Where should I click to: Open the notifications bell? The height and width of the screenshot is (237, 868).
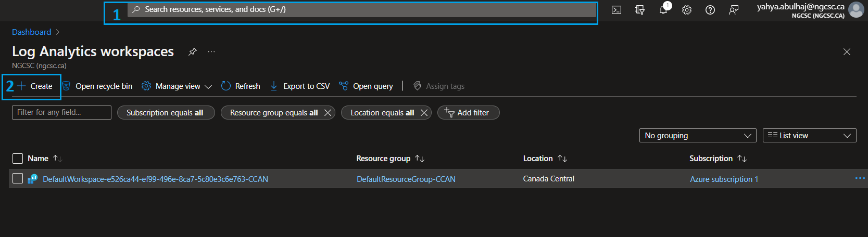click(663, 10)
